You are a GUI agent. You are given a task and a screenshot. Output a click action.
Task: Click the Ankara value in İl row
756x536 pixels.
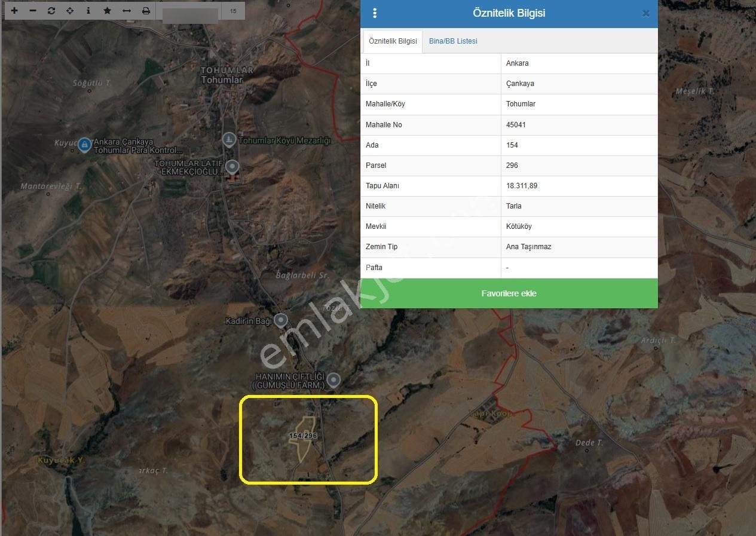(x=518, y=63)
